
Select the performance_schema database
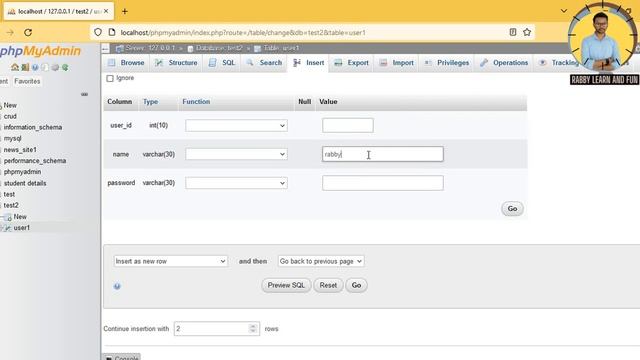coord(35,161)
